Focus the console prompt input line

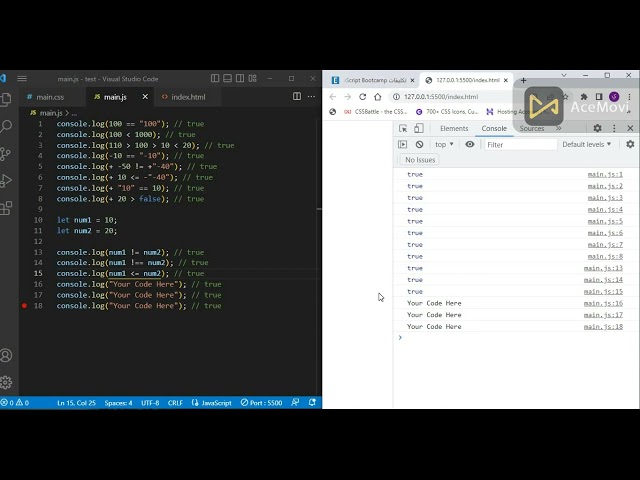point(516,338)
